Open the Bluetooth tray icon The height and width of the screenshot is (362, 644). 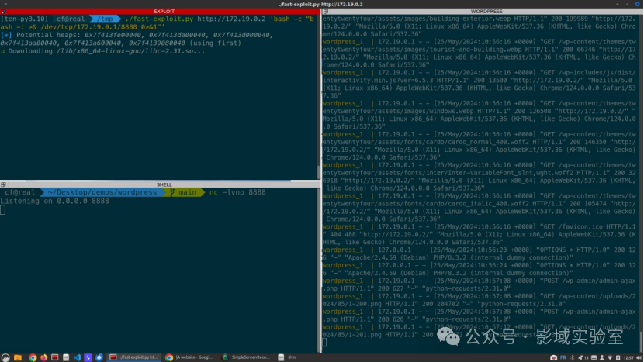point(572,357)
